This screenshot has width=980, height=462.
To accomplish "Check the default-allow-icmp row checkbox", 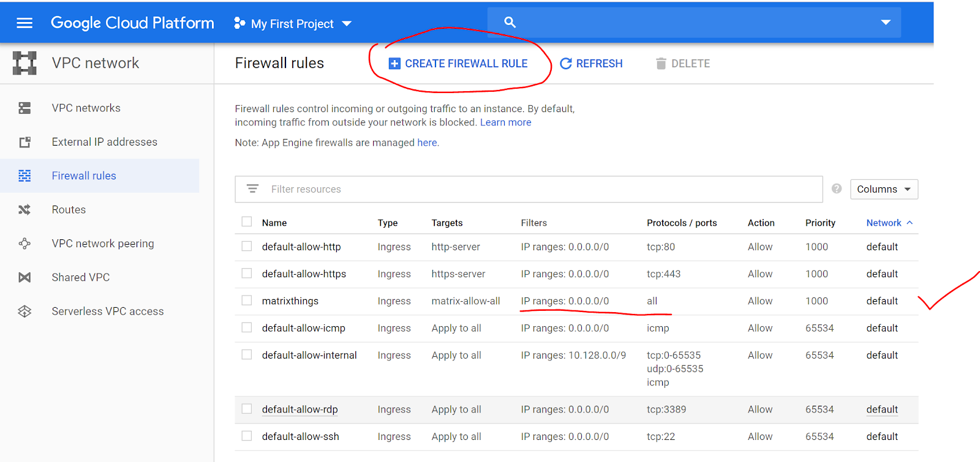I will click(247, 327).
